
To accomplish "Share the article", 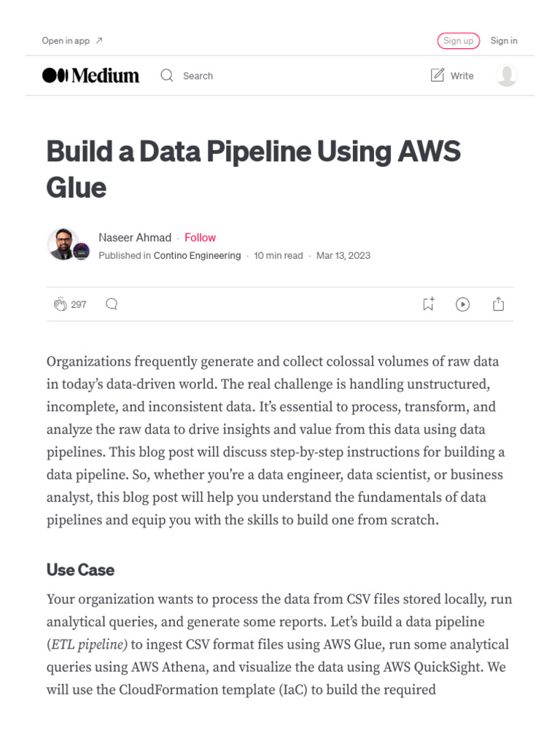I will pyautogui.click(x=498, y=304).
